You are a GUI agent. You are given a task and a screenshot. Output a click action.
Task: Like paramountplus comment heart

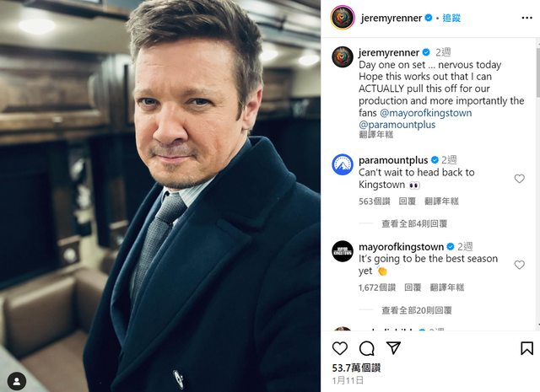pos(520,179)
